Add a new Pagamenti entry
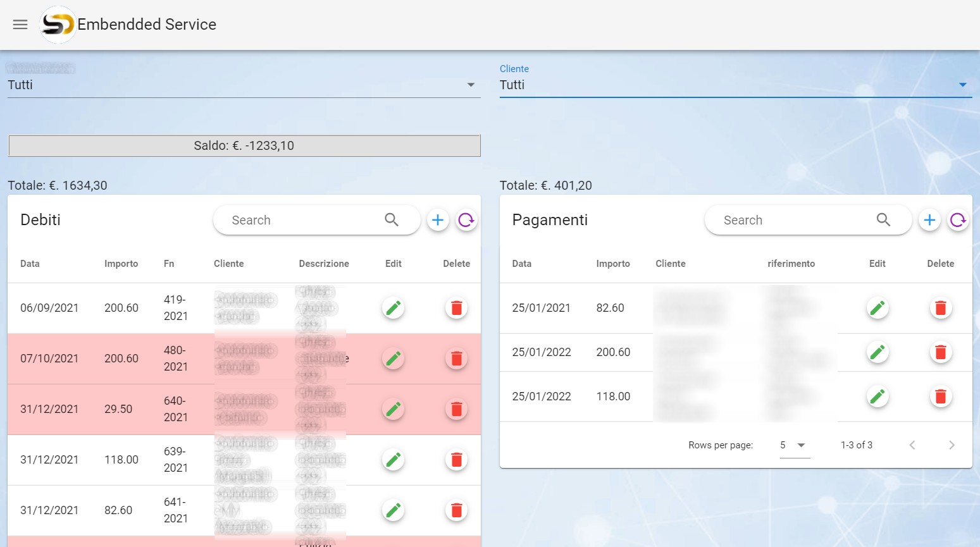This screenshot has height=547, width=980. (x=929, y=220)
